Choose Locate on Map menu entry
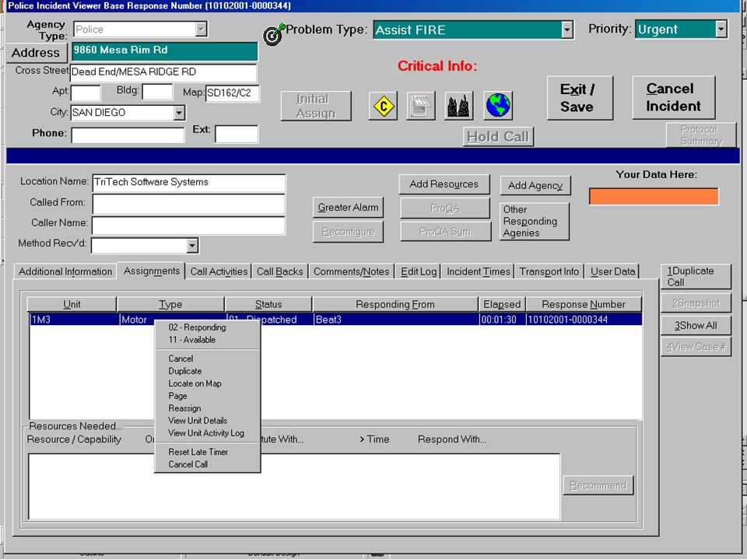This screenshot has height=560, width=747. click(208, 383)
